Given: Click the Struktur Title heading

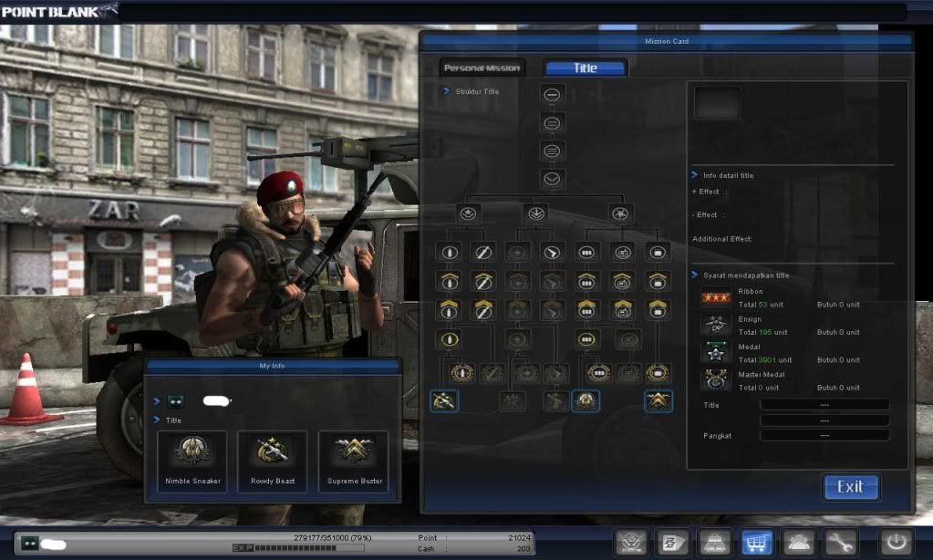Looking at the screenshot, I should pyautogui.click(x=477, y=91).
